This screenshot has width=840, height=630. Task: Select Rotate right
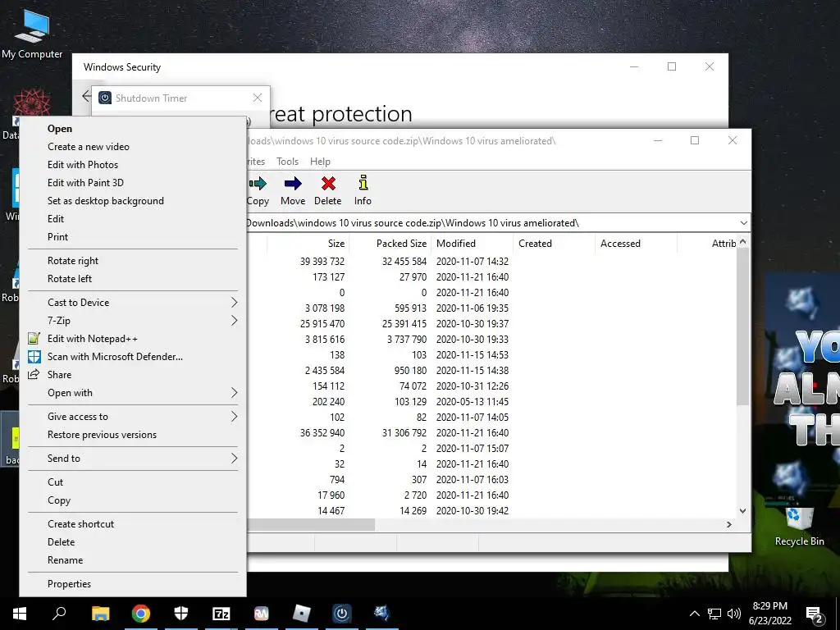click(x=133, y=261)
